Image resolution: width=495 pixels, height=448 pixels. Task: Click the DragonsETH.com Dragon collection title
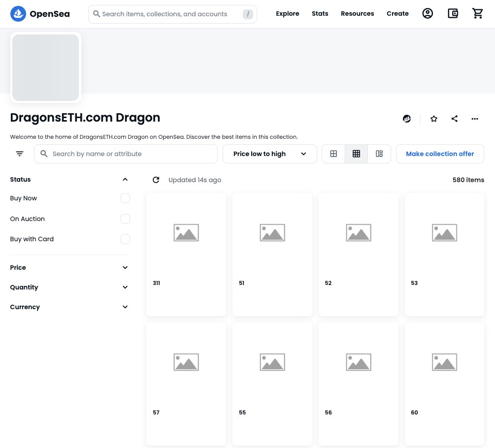click(85, 117)
